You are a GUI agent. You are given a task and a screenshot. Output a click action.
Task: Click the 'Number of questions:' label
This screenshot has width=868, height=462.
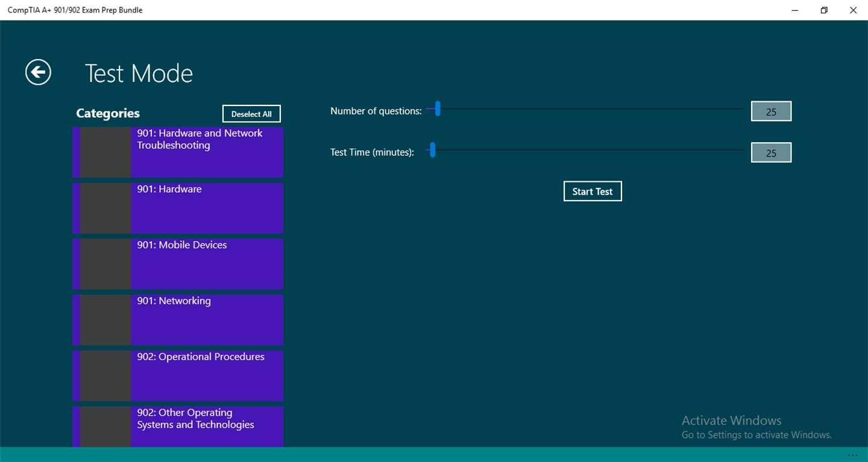click(x=376, y=111)
